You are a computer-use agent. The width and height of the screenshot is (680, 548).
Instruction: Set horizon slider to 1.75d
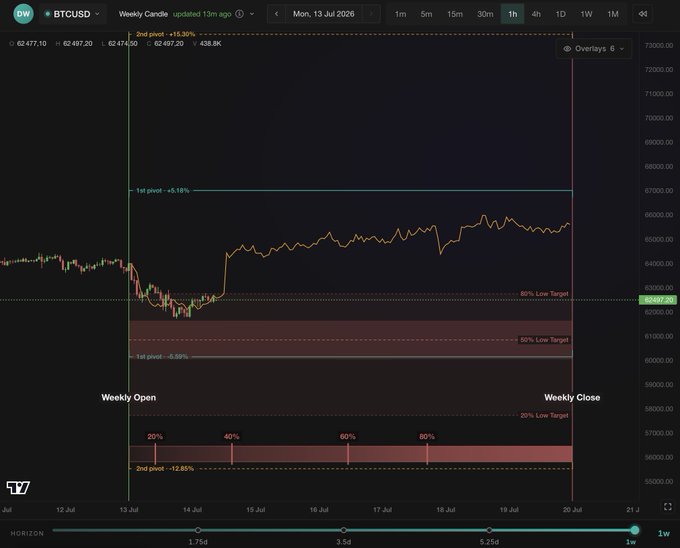point(198,530)
